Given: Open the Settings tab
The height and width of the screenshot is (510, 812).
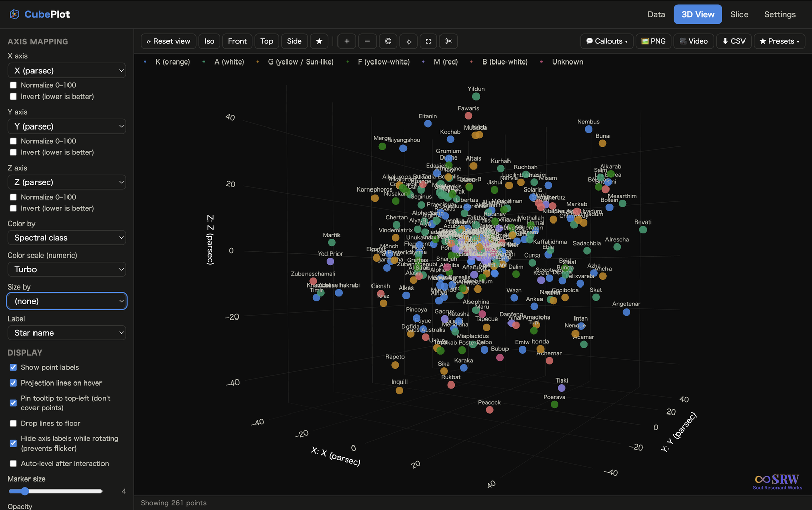Looking at the screenshot, I should pos(780,14).
